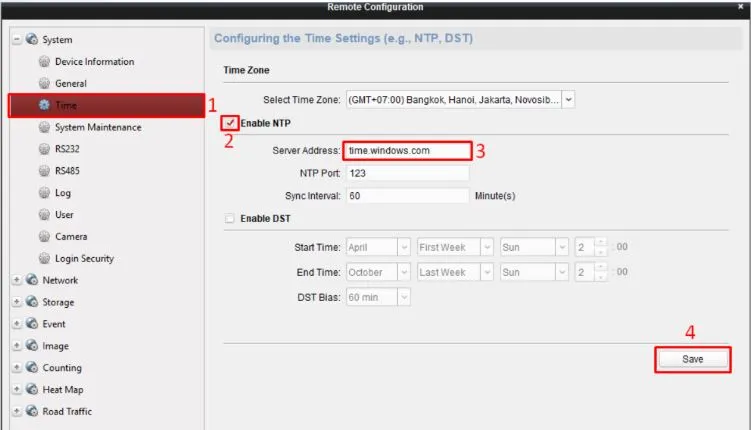Open the Time settings page

coord(66,105)
